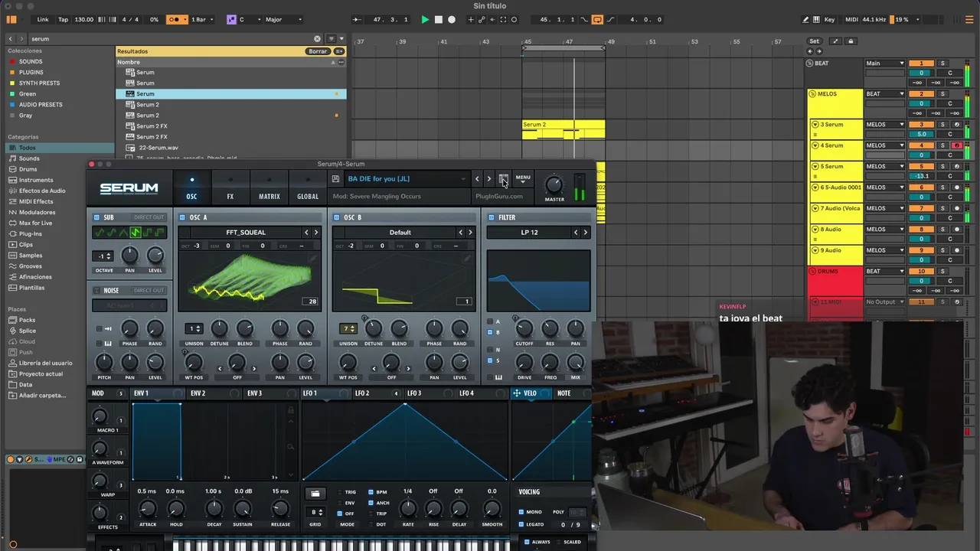Screen dimensions: 980x551
Task: Switch to Serum MATRIX tab
Action: [x=269, y=188]
